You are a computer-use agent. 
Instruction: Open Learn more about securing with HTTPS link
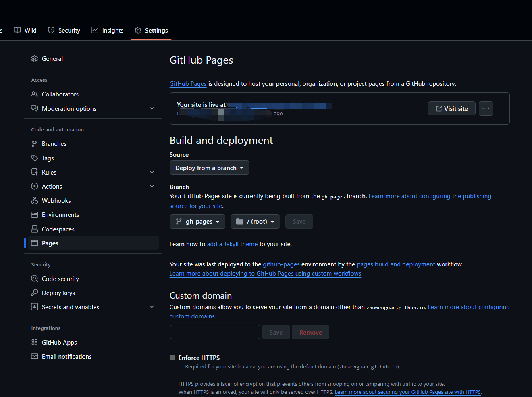pyautogui.click(x=407, y=392)
